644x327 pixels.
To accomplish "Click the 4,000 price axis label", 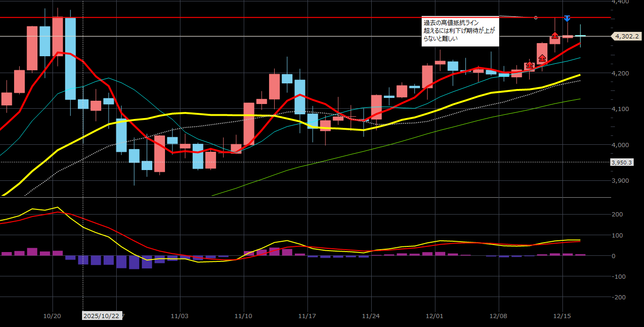I will 621,145.
